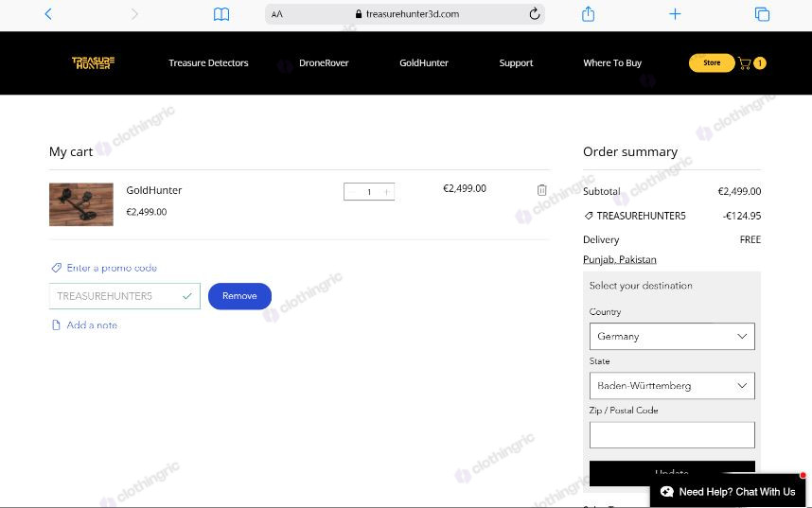Remove GoldHunter using the trash icon
Viewport: 812px width, 508px height.
pyautogui.click(x=541, y=190)
